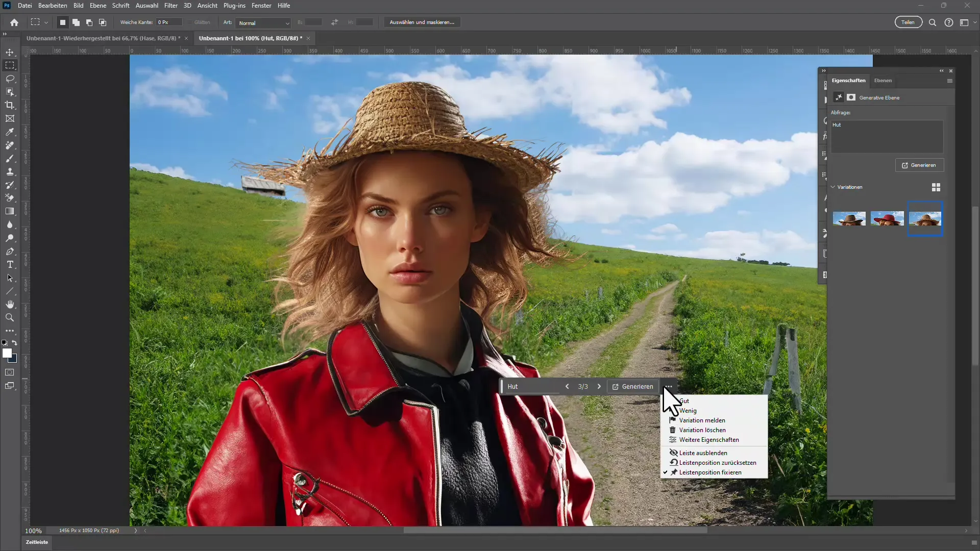Switch to the Ebenen tab

(x=883, y=81)
